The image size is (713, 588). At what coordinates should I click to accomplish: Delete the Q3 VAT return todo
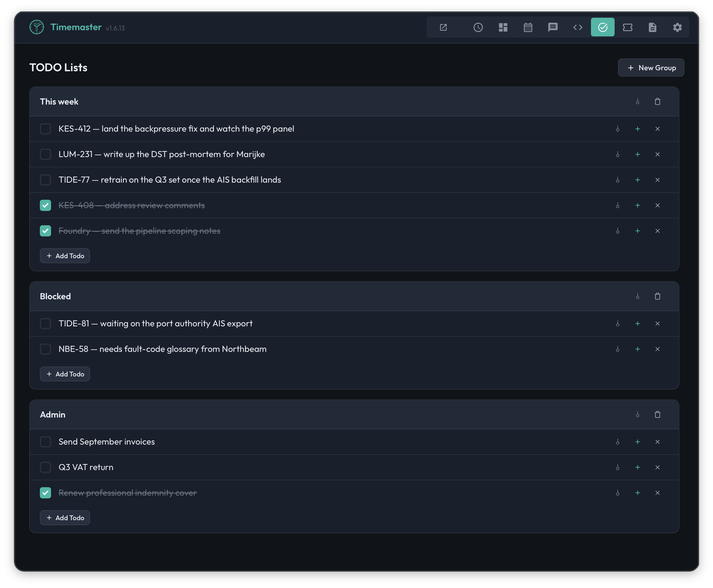[658, 467]
